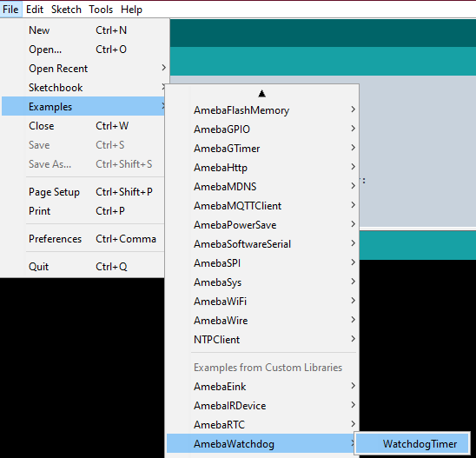Screen dimensions: 476x458
Task: Open the AmebaSys examples
Action: pyautogui.click(x=262, y=282)
